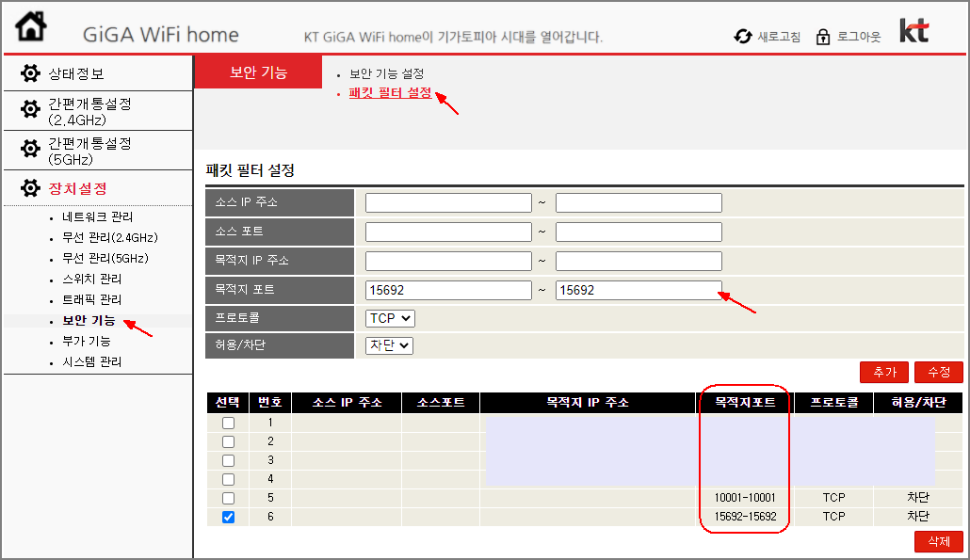The width and height of the screenshot is (970, 560).
Task: Click the GiGA WiFi home title
Action: tap(161, 35)
